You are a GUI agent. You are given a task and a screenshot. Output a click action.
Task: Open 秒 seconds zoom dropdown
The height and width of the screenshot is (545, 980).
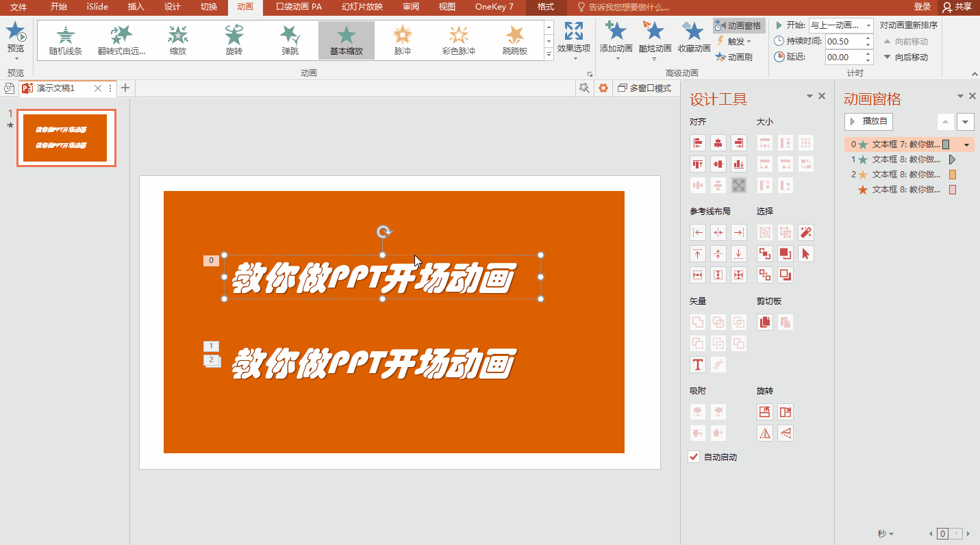tap(885, 533)
